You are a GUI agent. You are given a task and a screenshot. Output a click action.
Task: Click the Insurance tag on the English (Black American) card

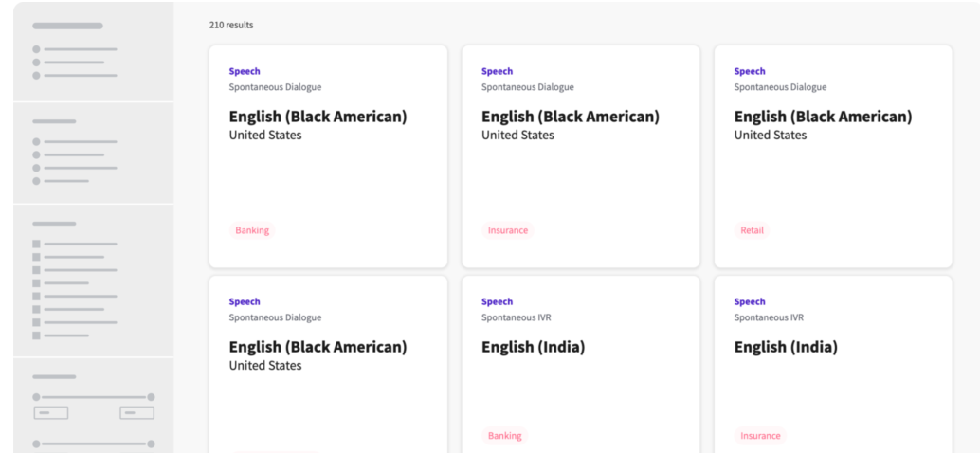coord(507,230)
